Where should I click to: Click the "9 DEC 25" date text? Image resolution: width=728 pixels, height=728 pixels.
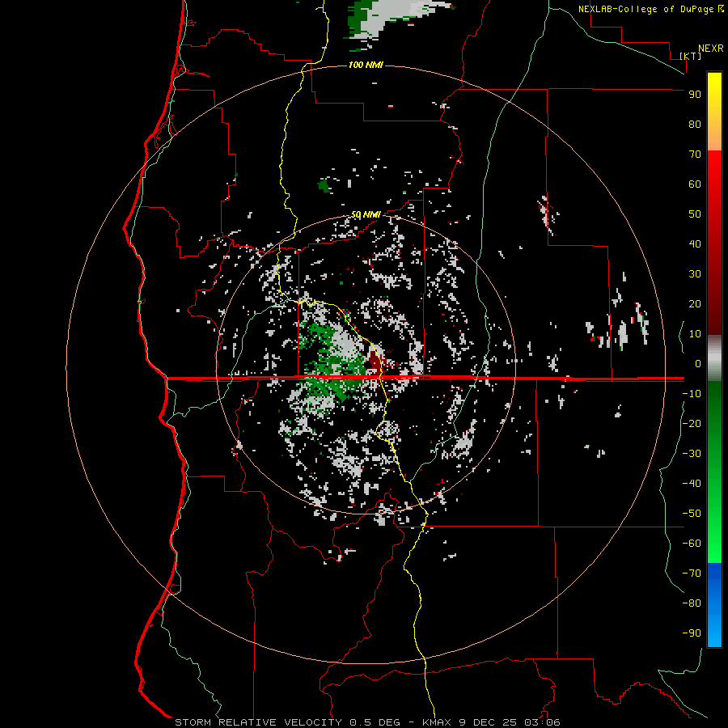pos(488,722)
